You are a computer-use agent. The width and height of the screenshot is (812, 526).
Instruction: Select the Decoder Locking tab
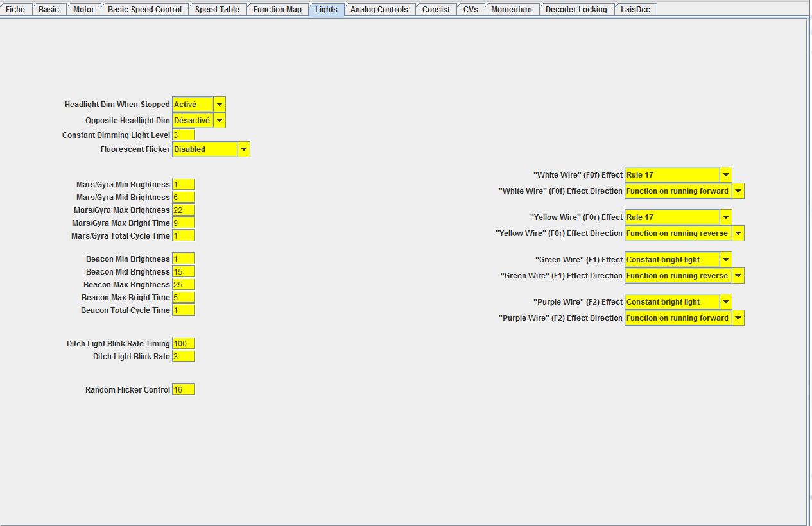[x=576, y=10]
